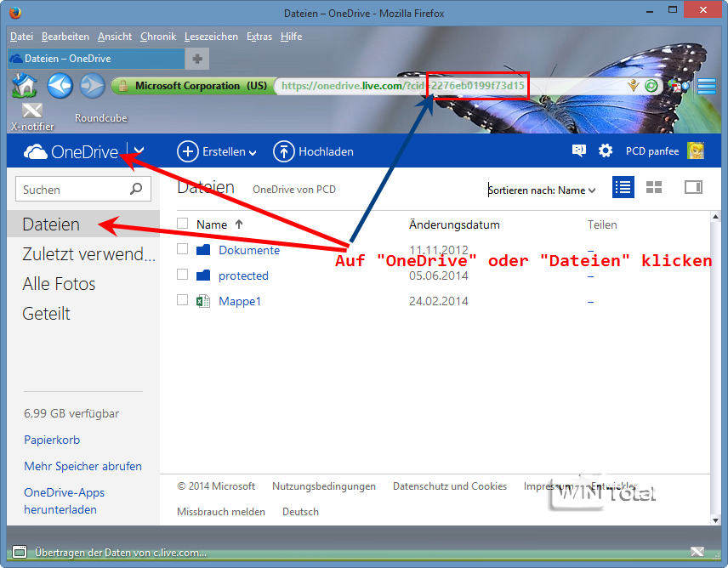Change language via Deutsch link

(300, 512)
